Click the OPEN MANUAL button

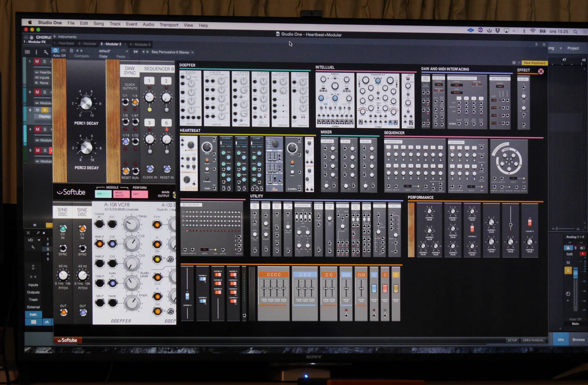tap(533, 340)
